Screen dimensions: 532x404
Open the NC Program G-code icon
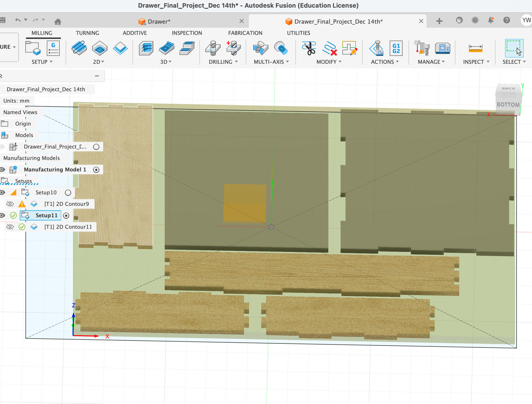pyautogui.click(x=53, y=48)
